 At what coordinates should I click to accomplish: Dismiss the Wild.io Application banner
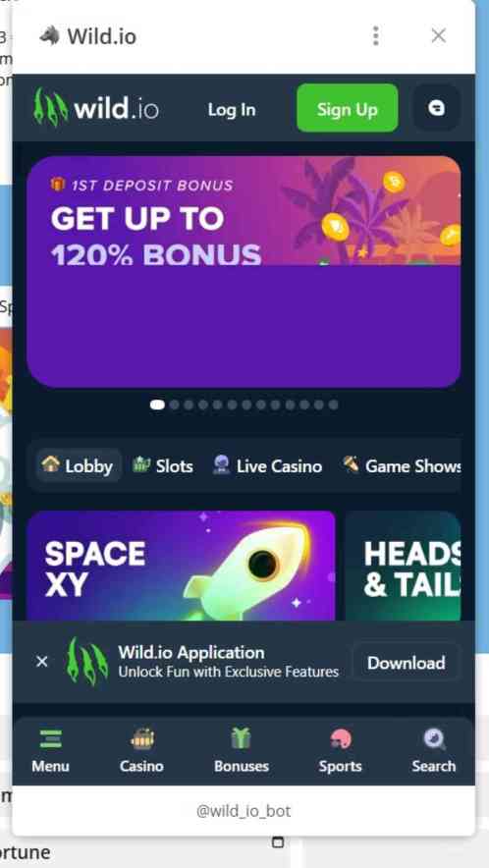42,662
